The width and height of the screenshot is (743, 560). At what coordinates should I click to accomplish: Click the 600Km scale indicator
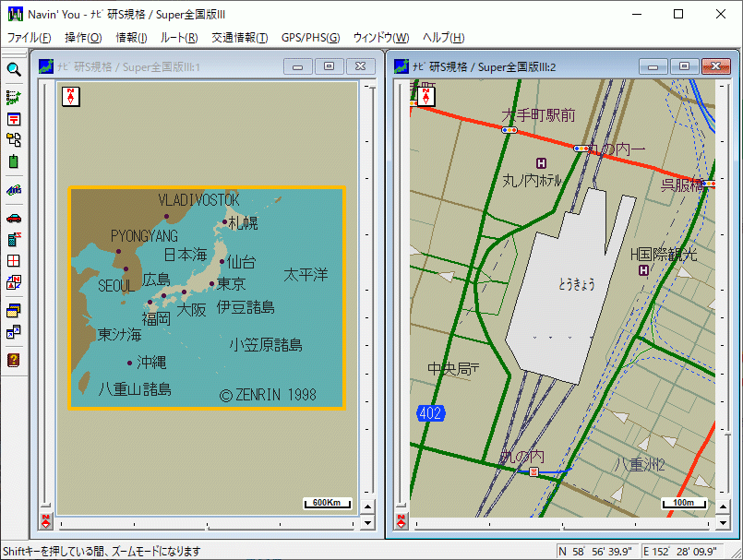pos(327,503)
